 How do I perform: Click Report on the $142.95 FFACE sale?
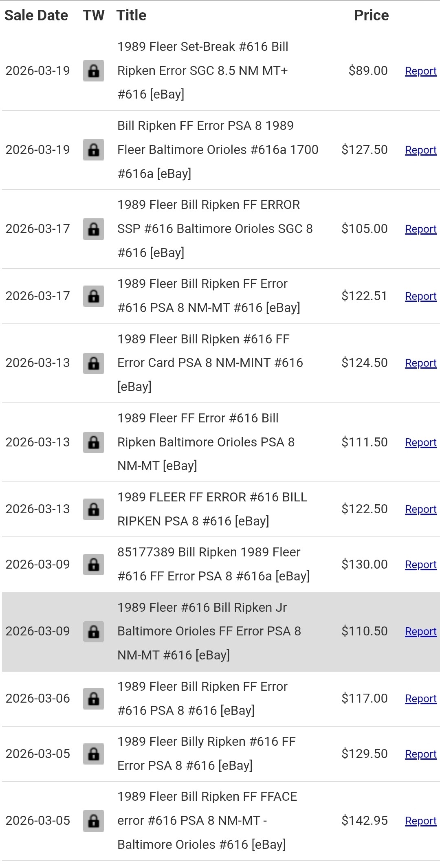pyautogui.click(x=421, y=821)
